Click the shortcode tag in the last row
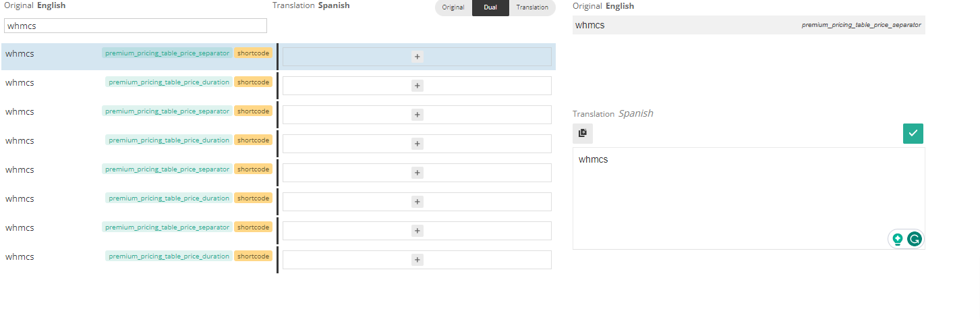Viewport: 980px width, 330px height. (254, 256)
